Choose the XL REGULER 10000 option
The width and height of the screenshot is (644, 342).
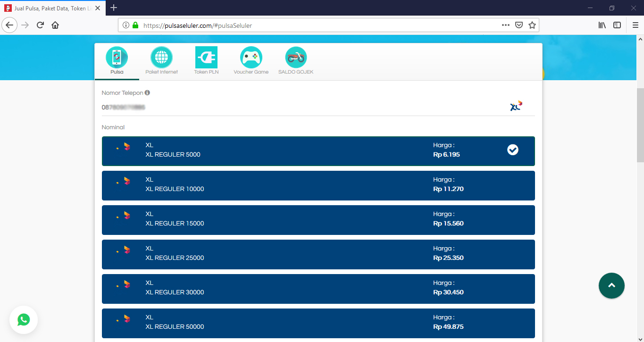pyautogui.click(x=318, y=185)
